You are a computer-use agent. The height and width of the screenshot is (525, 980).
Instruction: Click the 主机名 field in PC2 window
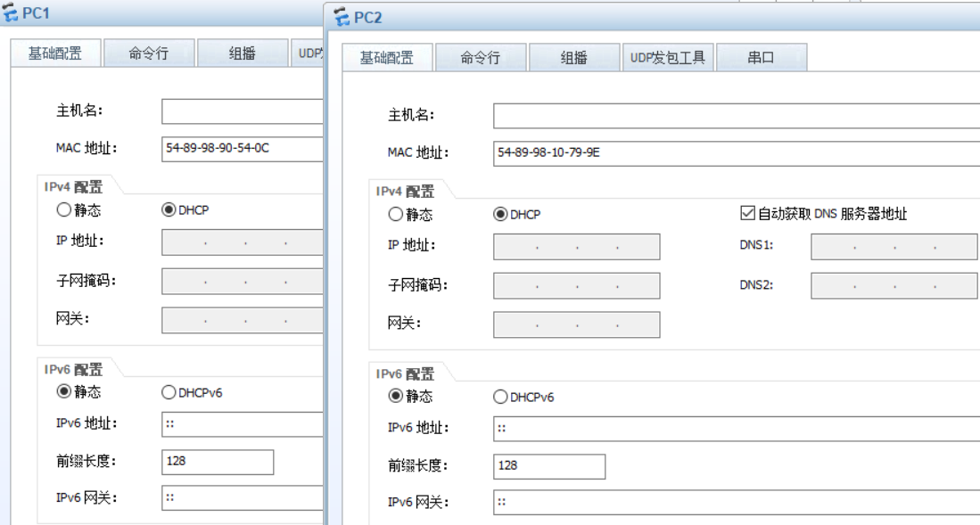(x=737, y=116)
